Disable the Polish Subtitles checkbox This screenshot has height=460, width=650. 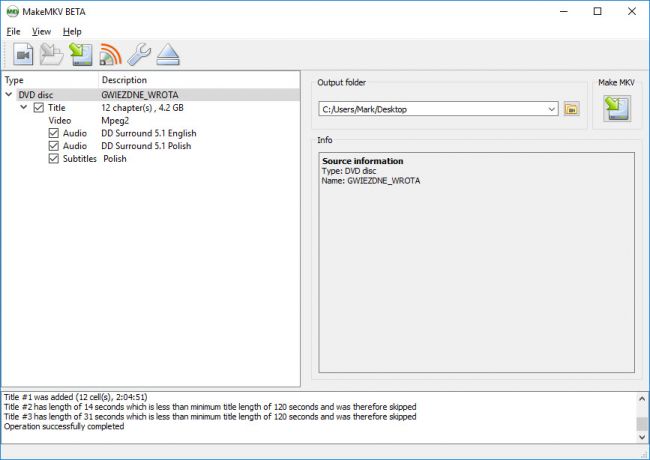[x=54, y=159]
